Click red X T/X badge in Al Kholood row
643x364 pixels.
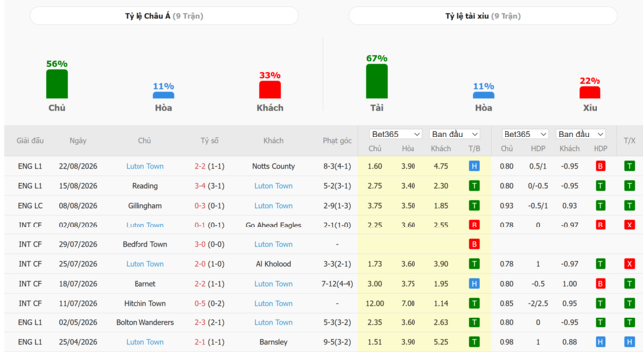click(x=630, y=264)
